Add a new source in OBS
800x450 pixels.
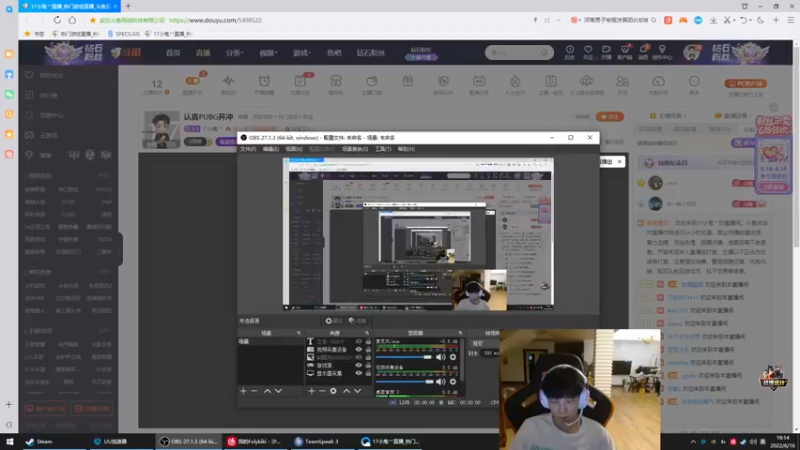pyautogui.click(x=311, y=391)
